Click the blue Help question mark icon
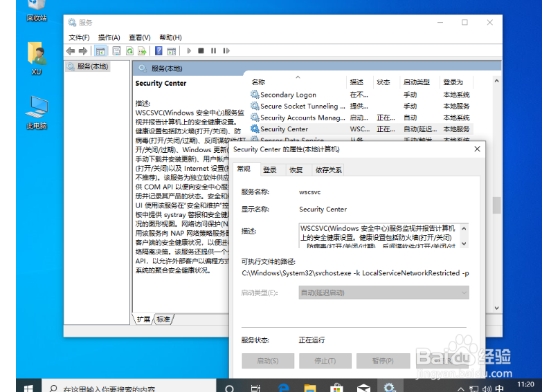542x392 pixels. tap(159, 51)
